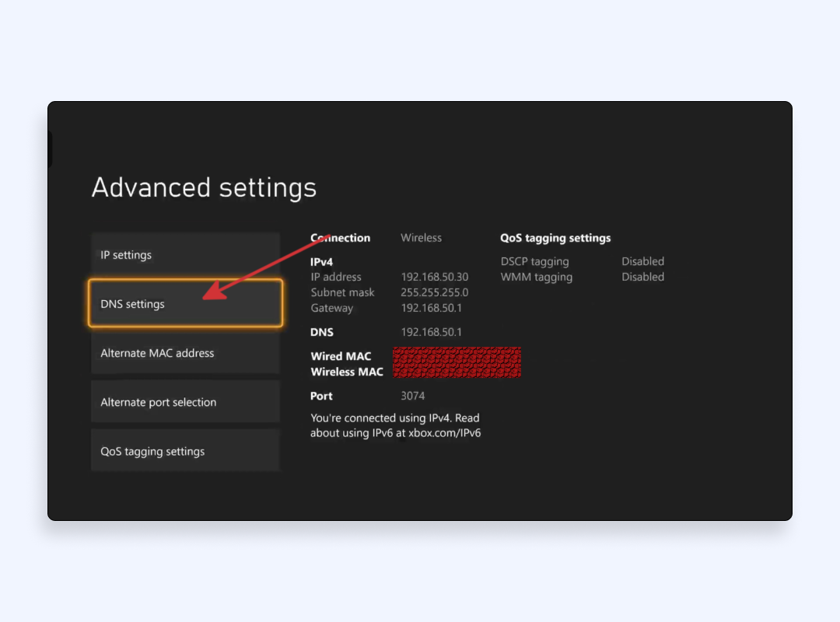Click the Wireless connection type value
Image resolution: width=840 pixels, height=622 pixels.
(421, 238)
